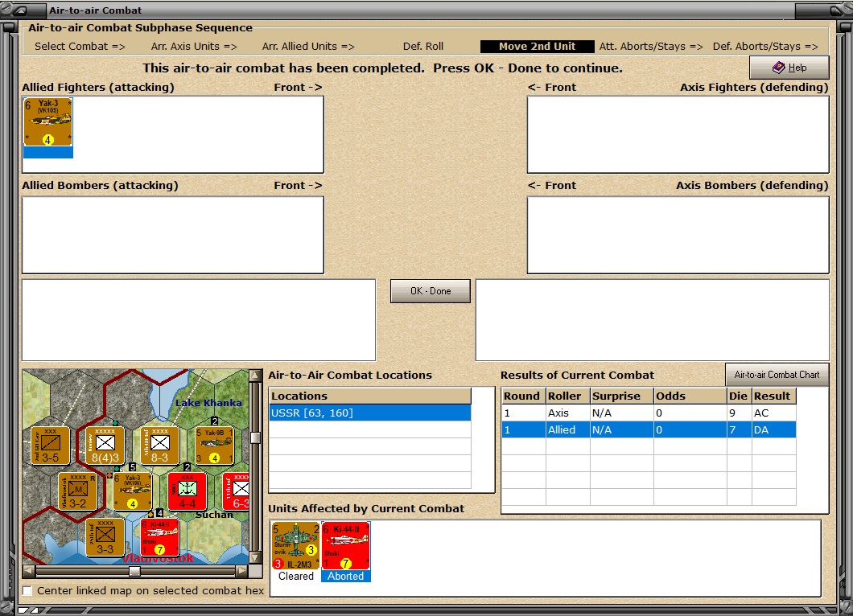Click inside the Allied Bombers attacking box
853x616 pixels.
(x=173, y=235)
